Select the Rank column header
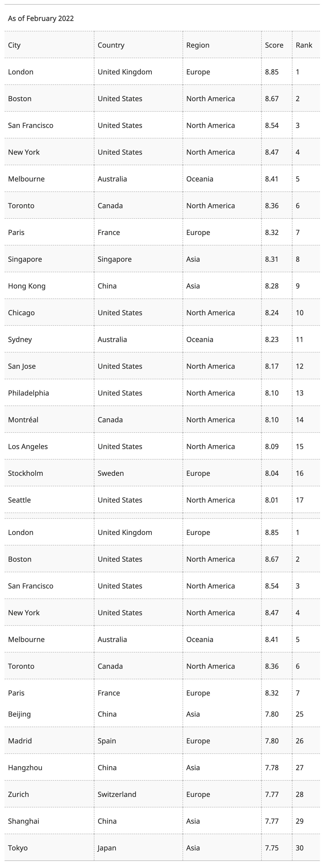 (x=304, y=45)
